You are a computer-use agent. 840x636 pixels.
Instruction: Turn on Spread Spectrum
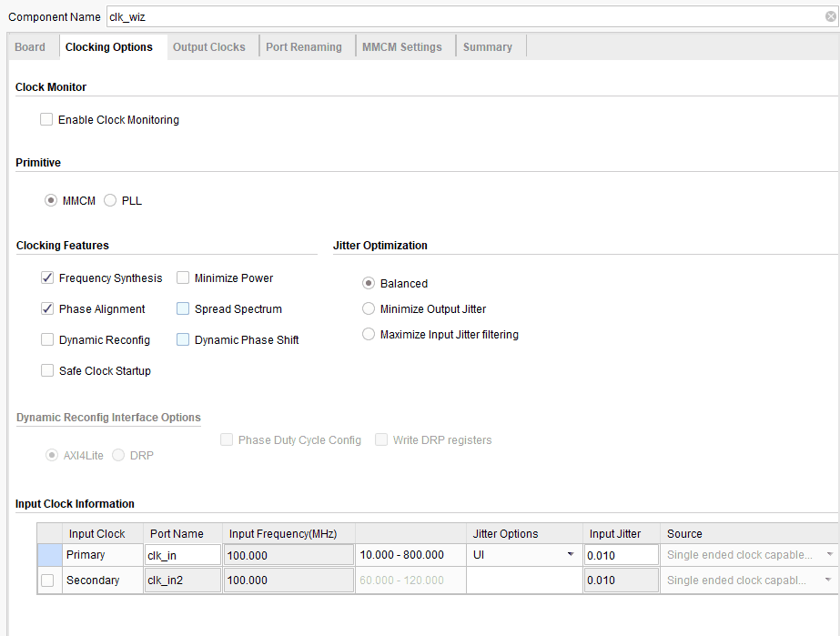pos(183,309)
